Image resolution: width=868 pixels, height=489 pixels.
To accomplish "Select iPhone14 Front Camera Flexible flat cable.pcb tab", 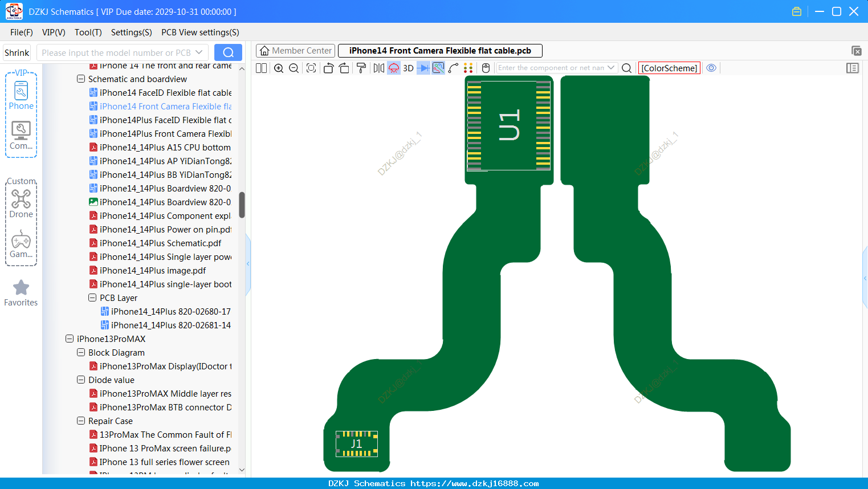I will pos(440,51).
